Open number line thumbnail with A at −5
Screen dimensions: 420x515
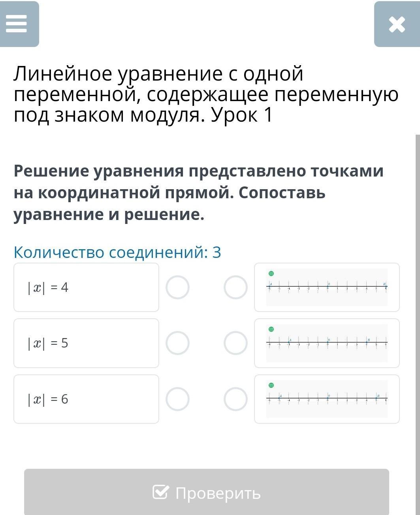tap(327, 399)
